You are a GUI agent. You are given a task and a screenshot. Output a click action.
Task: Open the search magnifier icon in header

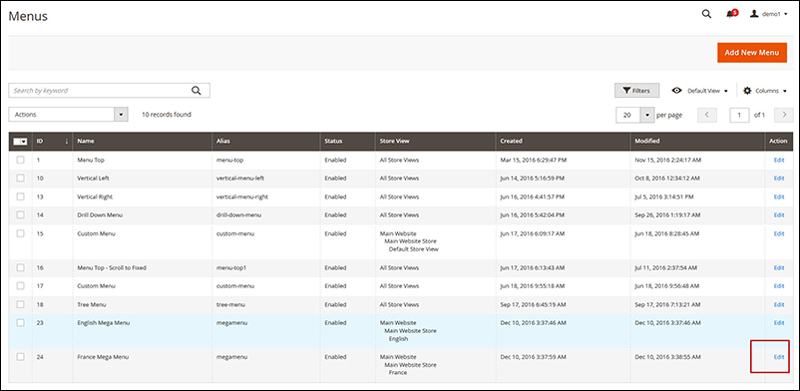706,14
